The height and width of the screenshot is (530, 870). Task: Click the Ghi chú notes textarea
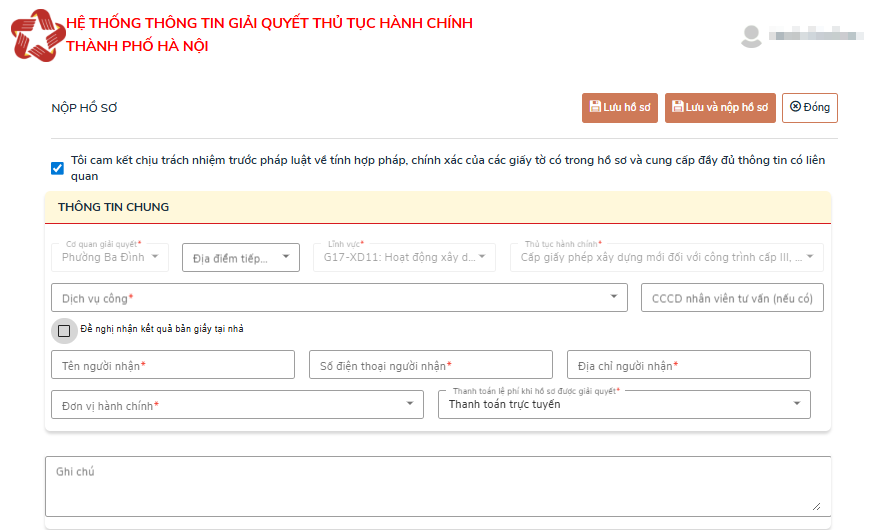tap(437, 485)
